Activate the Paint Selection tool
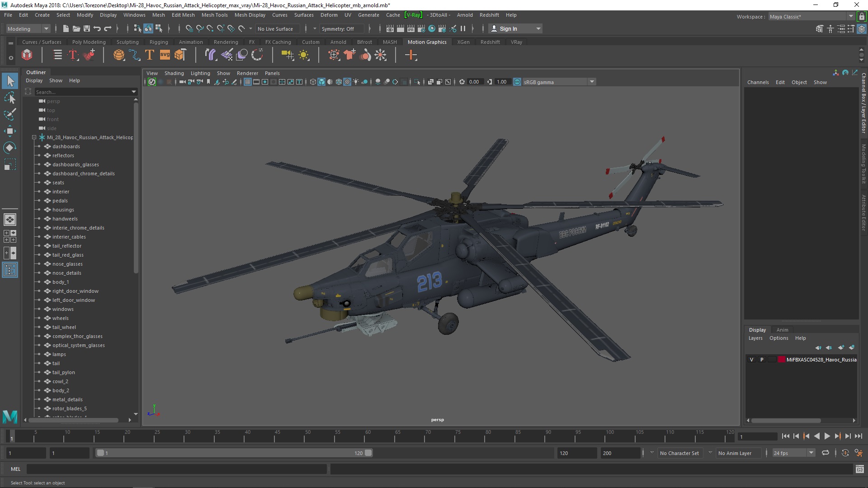Image resolution: width=868 pixels, height=488 pixels. click(x=9, y=114)
